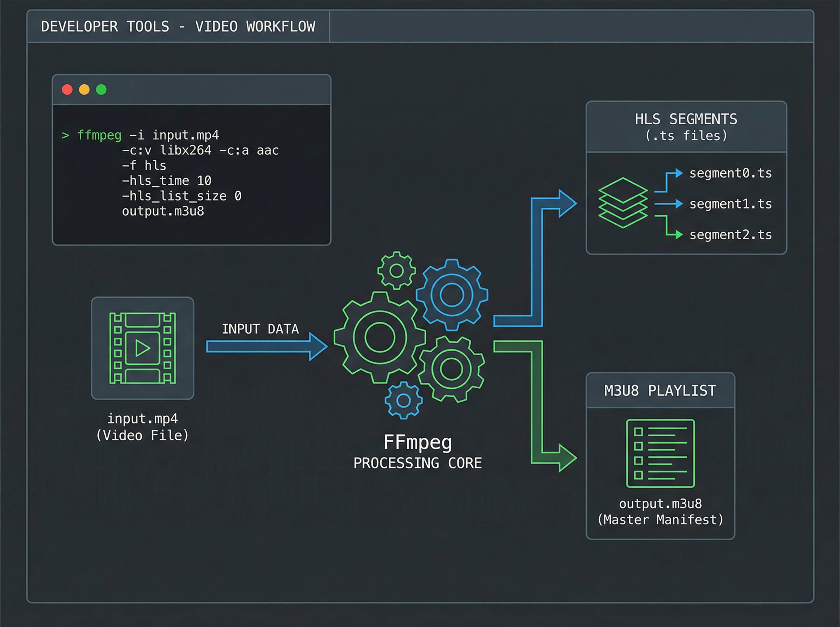
Task: Click the red dot on the terminal window
Action: coord(68,90)
